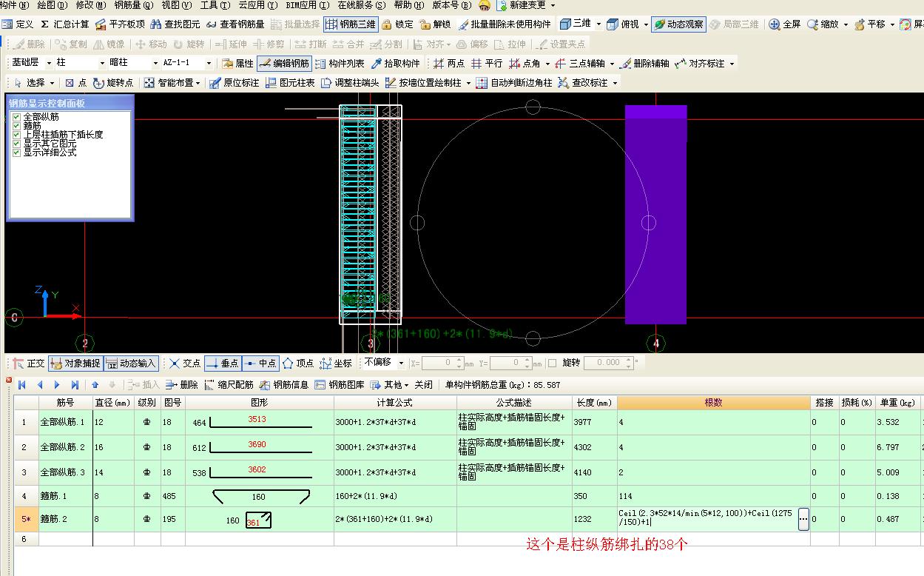Click 关闭 close rebar editor button
The width and height of the screenshot is (924, 576).
[x=423, y=385]
